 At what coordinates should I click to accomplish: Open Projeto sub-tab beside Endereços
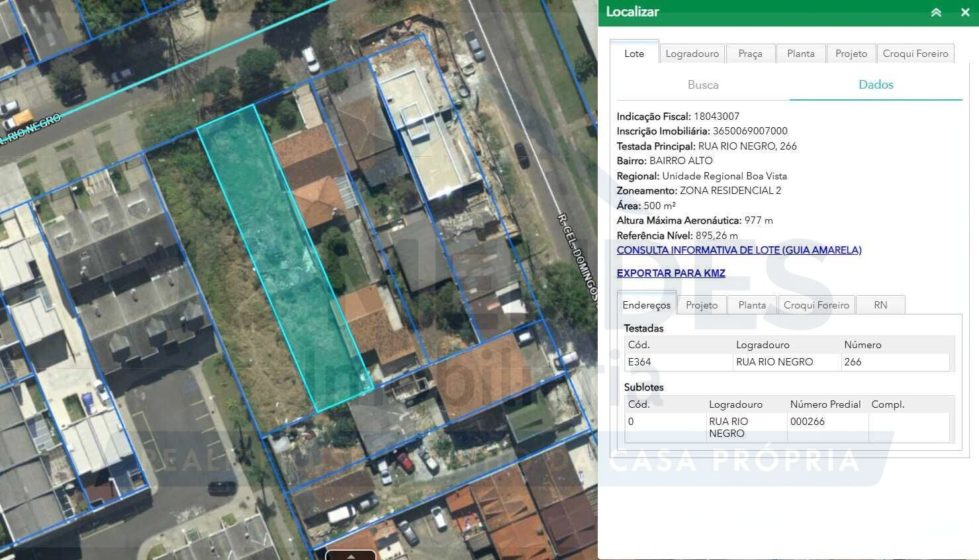coord(701,305)
